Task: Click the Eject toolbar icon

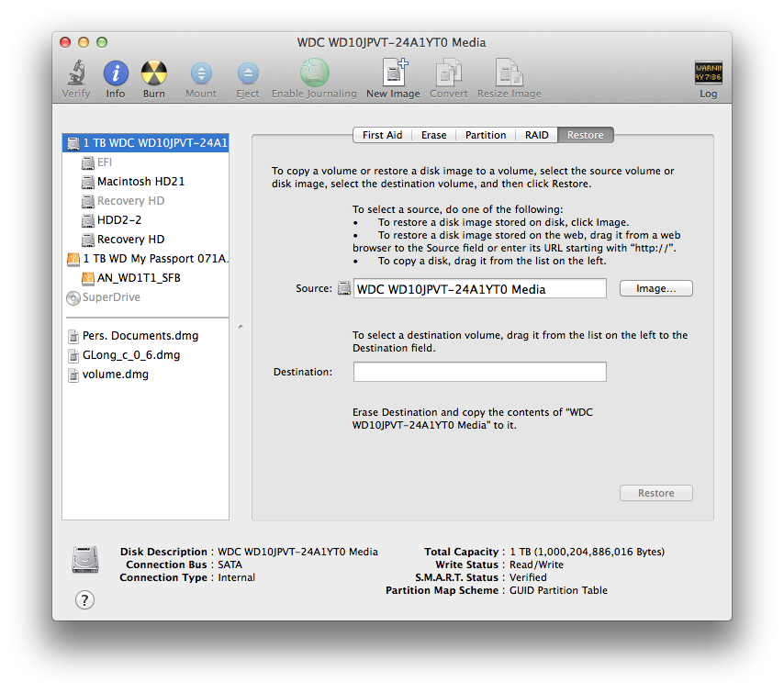Action: 248,73
